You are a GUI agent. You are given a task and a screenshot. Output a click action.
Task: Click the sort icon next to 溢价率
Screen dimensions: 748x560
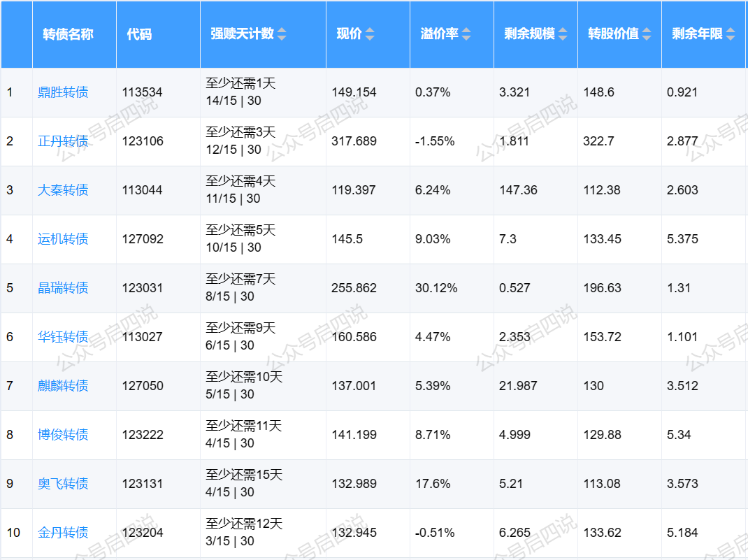tap(466, 34)
